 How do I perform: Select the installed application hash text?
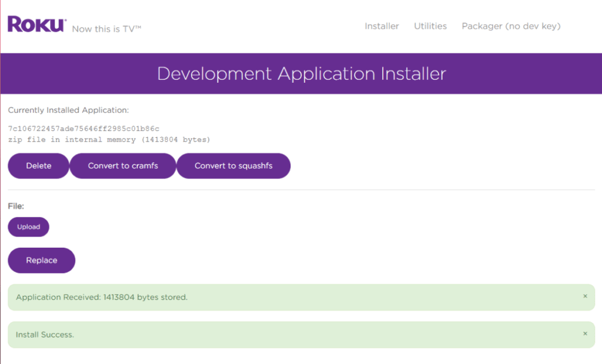pos(85,127)
